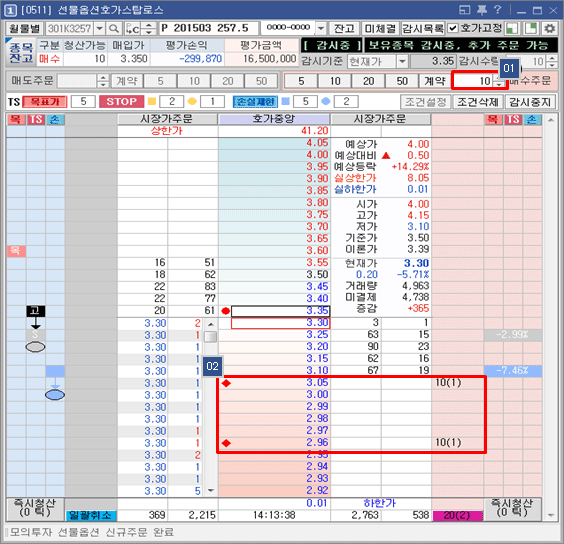Click the trade list scrollbar thumb
The width and height of the screenshot is (564, 544).
tap(211, 337)
